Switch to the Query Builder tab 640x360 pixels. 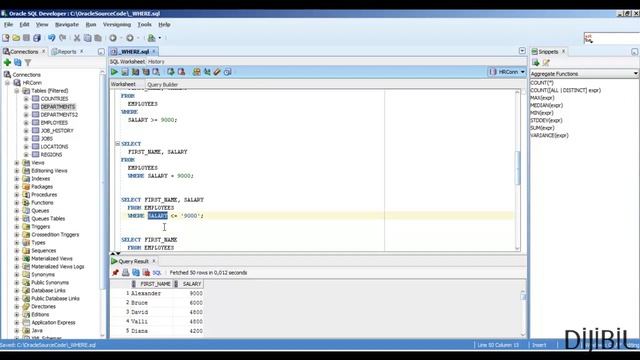click(x=162, y=84)
